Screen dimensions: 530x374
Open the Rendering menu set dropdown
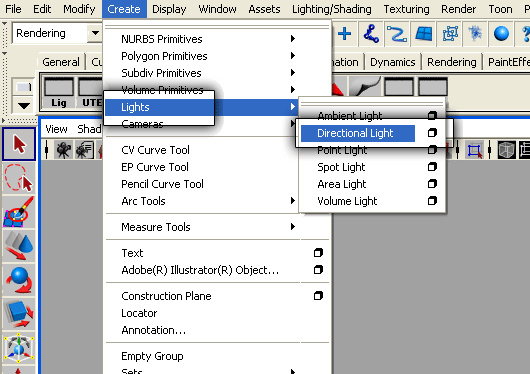click(95, 33)
